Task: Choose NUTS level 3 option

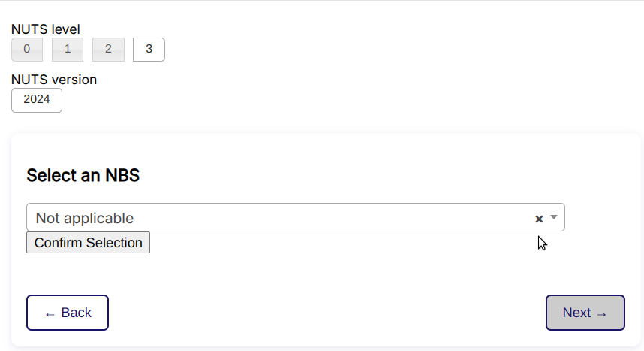Action: 149,50
